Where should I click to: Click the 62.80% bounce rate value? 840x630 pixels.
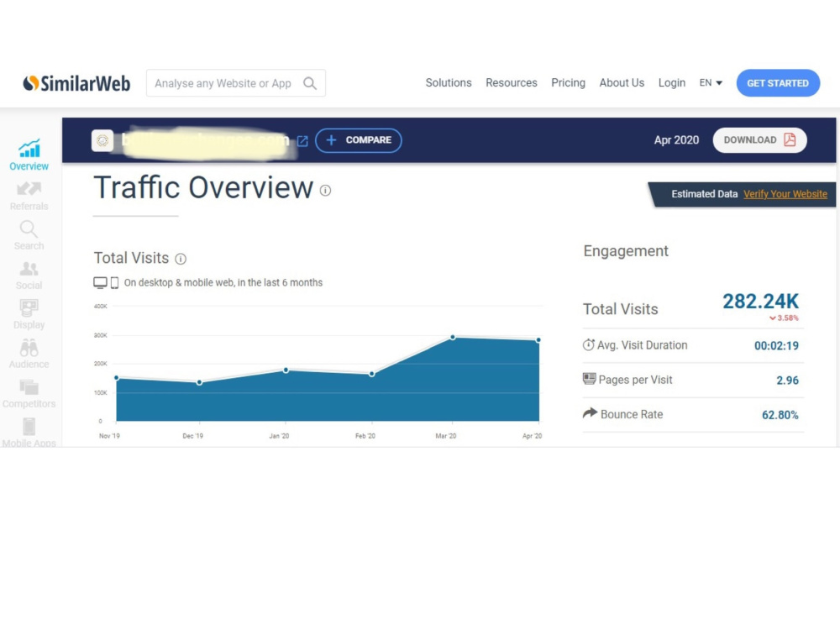[x=780, y=415]
